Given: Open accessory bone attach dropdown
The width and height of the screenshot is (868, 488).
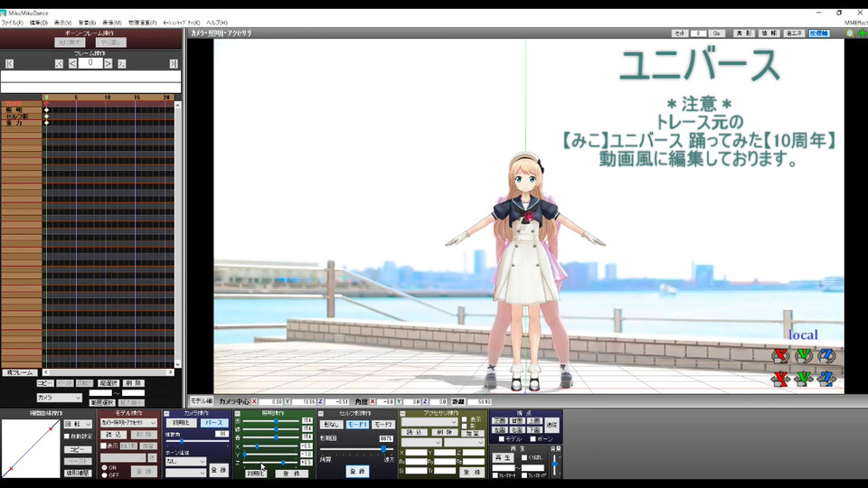Looking at the screenshot, I should click(464, 443).
